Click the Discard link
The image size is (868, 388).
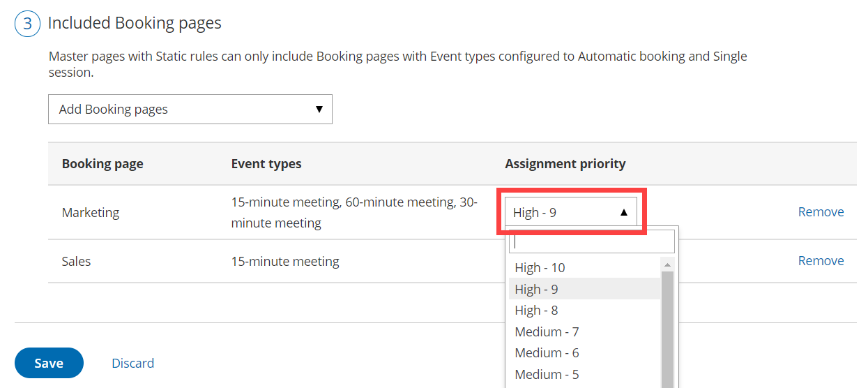pos(132,364)
